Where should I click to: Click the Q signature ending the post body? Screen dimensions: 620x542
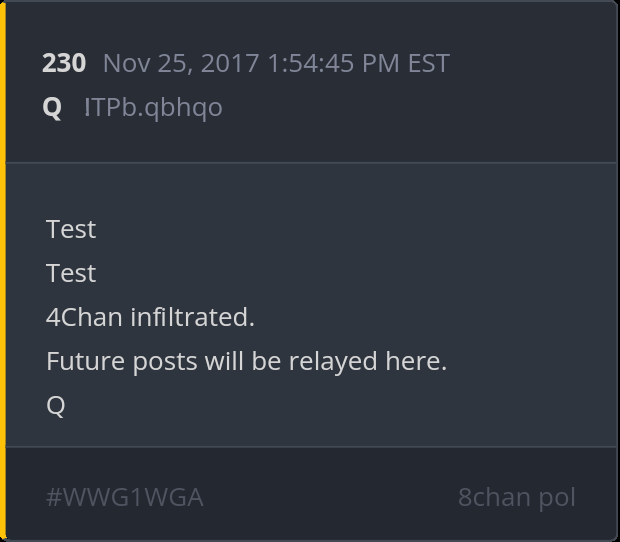click(56, 405)
